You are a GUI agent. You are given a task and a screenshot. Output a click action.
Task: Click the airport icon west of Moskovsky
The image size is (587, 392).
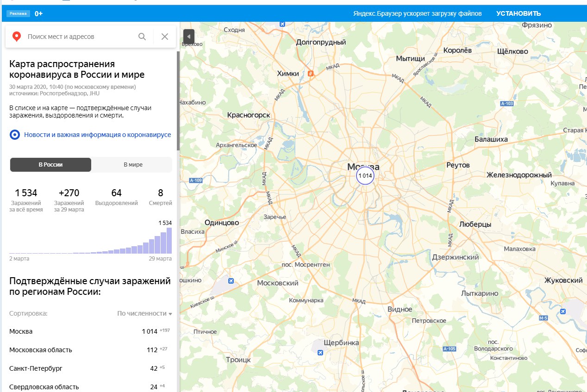231,280
